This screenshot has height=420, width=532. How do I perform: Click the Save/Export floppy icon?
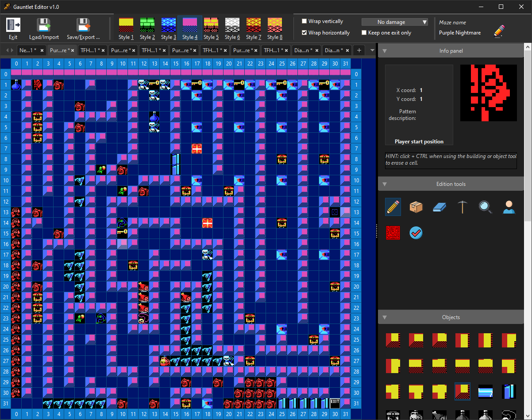click(83, 25)
